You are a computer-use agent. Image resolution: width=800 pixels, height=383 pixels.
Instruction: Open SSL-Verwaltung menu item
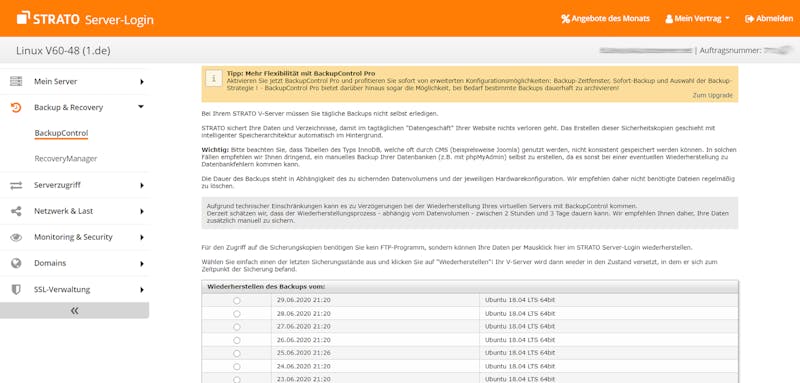coord(62,290)
